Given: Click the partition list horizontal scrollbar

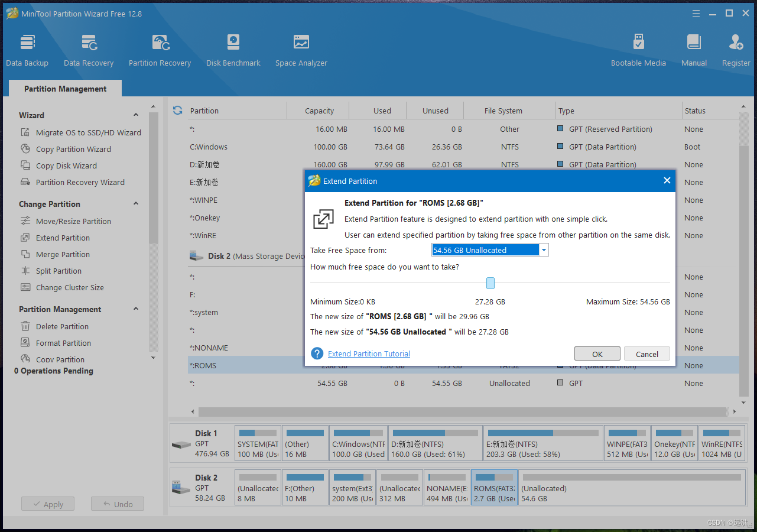Looking at the screenshot, I should (463, 411).
